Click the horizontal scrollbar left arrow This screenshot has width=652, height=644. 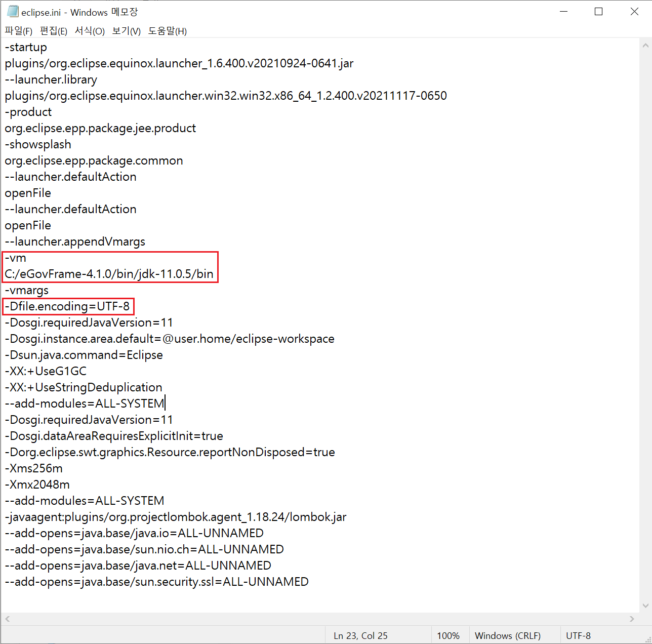point(7,619)
